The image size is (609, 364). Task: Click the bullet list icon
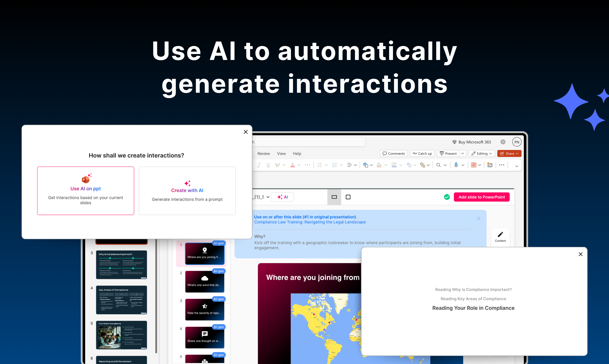click(320, 165)
